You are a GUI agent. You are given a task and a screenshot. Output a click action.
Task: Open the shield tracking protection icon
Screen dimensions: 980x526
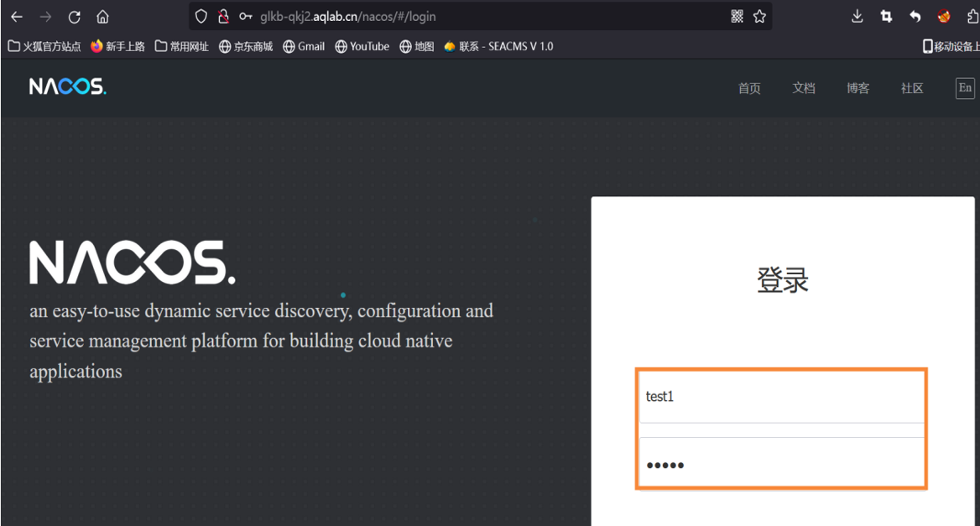(x=201, y=16)
